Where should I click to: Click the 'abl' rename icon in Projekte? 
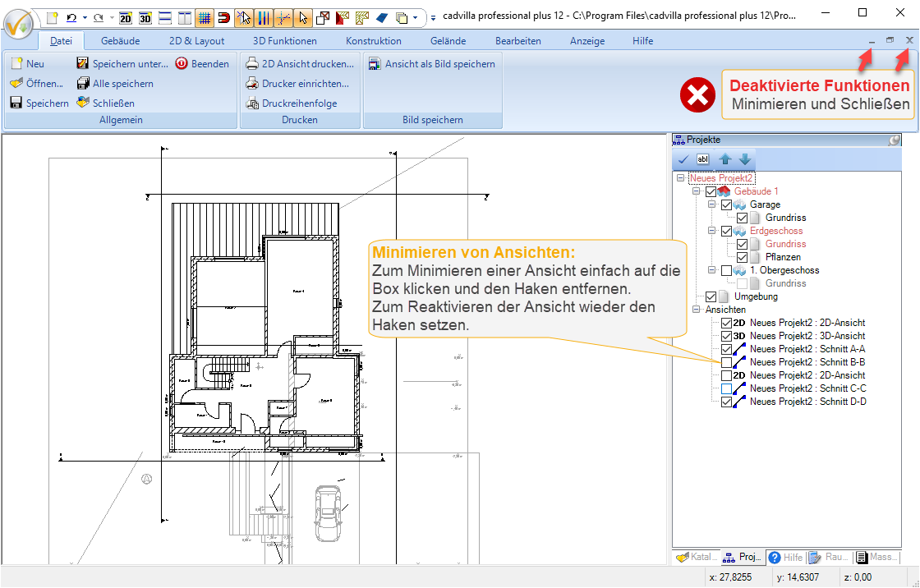coord(703,159)
